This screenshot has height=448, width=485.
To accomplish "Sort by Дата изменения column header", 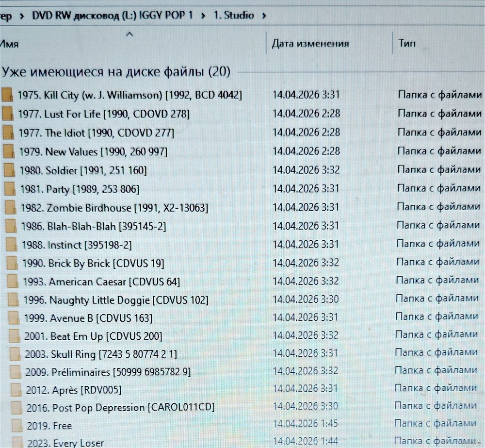I will pos(310,44).
